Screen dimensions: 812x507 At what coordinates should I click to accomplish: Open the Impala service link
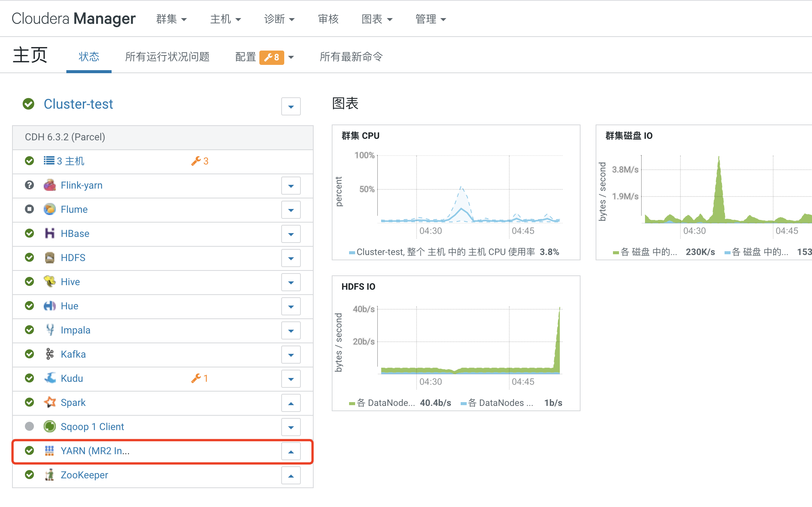75,330
